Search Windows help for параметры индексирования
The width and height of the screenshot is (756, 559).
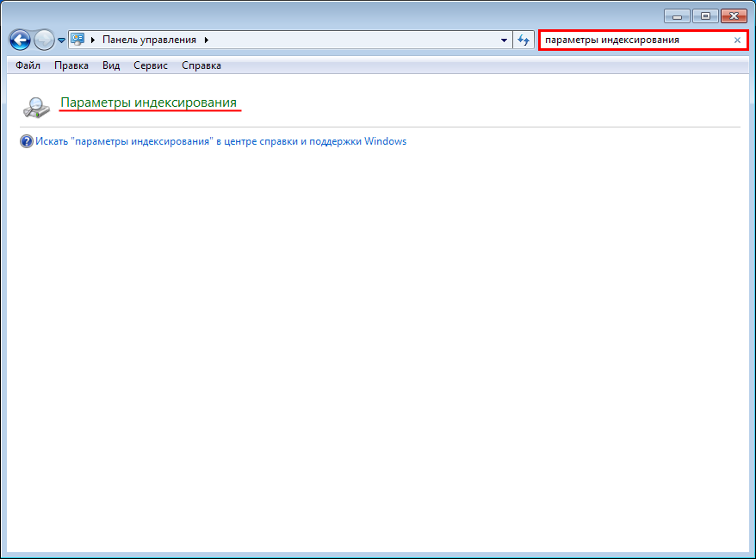[x=220, y=141]
